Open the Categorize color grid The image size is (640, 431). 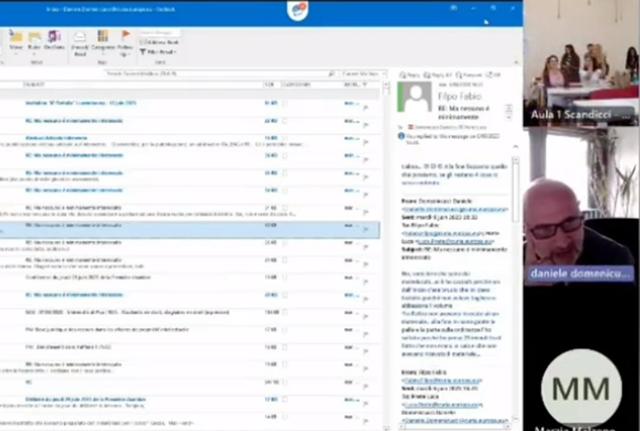103,41
